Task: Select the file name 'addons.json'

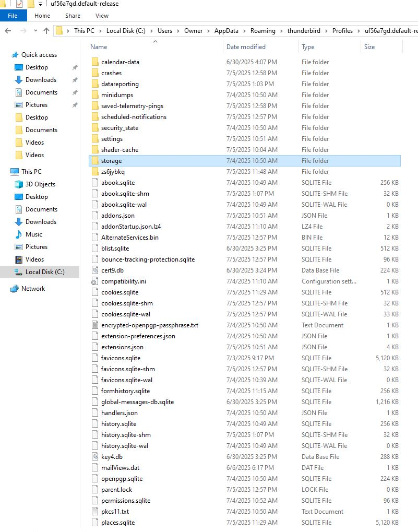Action: click(117, 216)
